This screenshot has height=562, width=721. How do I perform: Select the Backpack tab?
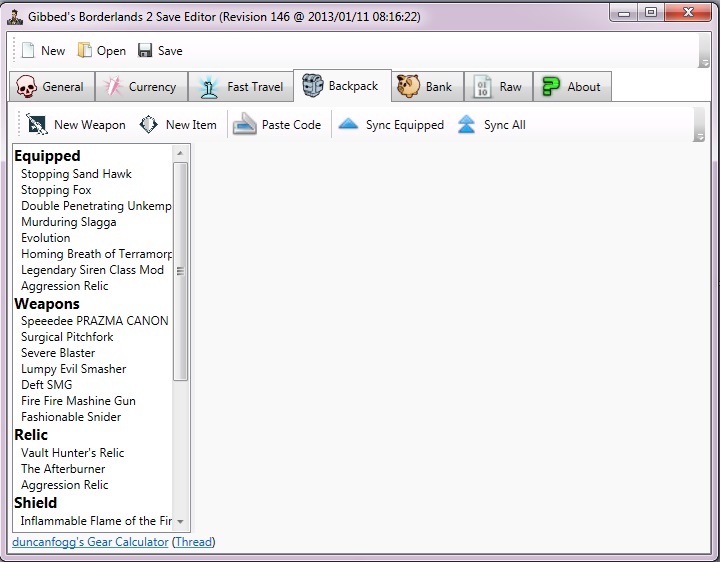(x=343, y=86)
